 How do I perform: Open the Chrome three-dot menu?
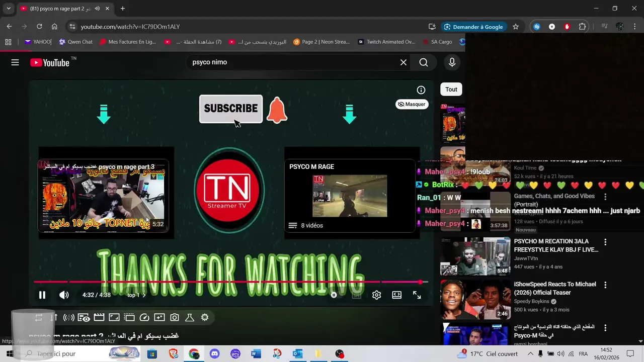pyautogui.click(x=635, y=27)
